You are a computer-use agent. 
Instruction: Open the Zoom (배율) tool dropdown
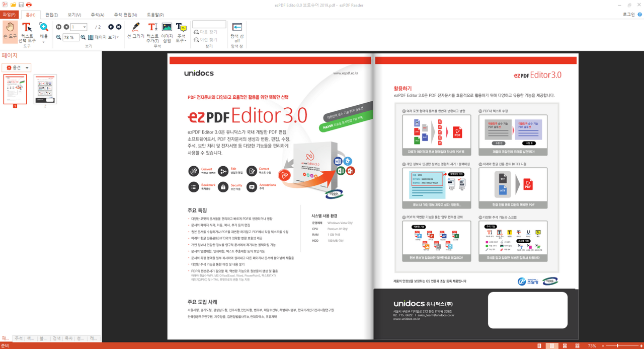click(x=44, y=32)
